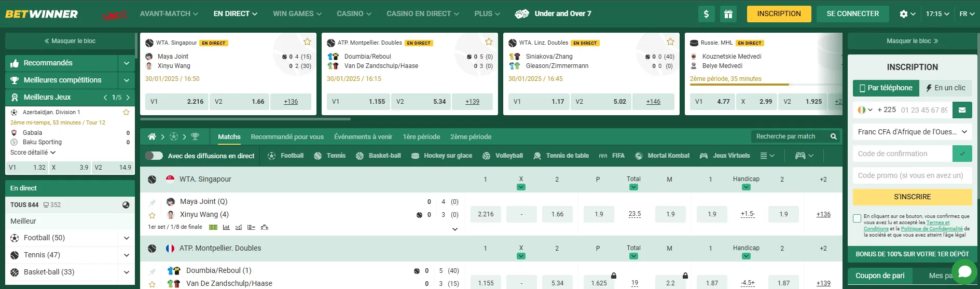Open the 17:15 time dropdown
Viewport: 980px width, 289px height.
tap(937, 14)
